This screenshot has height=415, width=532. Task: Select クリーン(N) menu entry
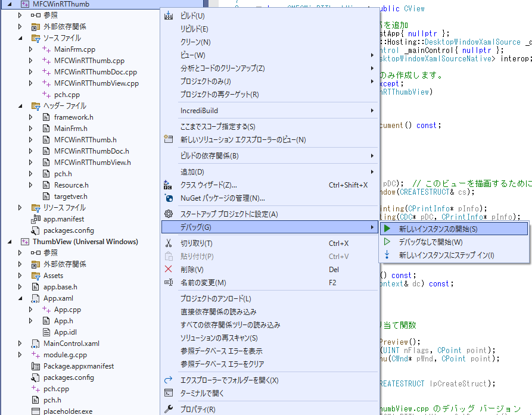270,42
